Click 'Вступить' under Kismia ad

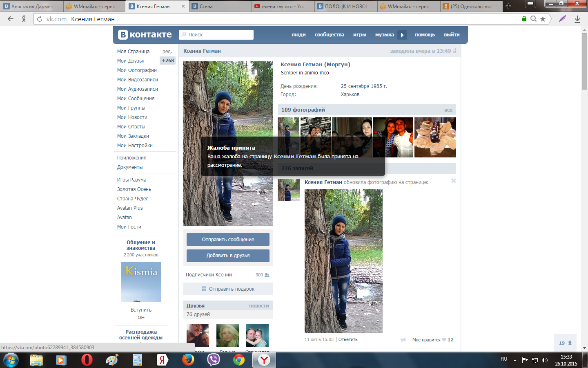tap(141, 310)
